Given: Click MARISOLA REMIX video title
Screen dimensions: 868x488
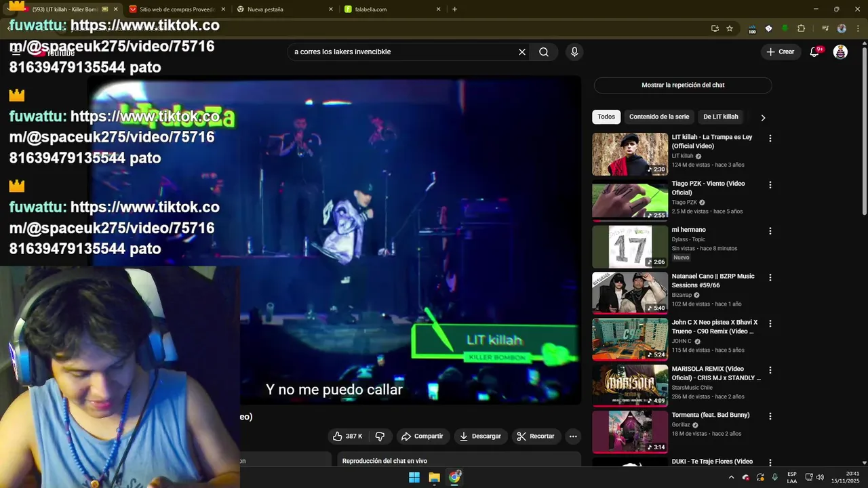Looking at the screenshot, I should [716, 373].
